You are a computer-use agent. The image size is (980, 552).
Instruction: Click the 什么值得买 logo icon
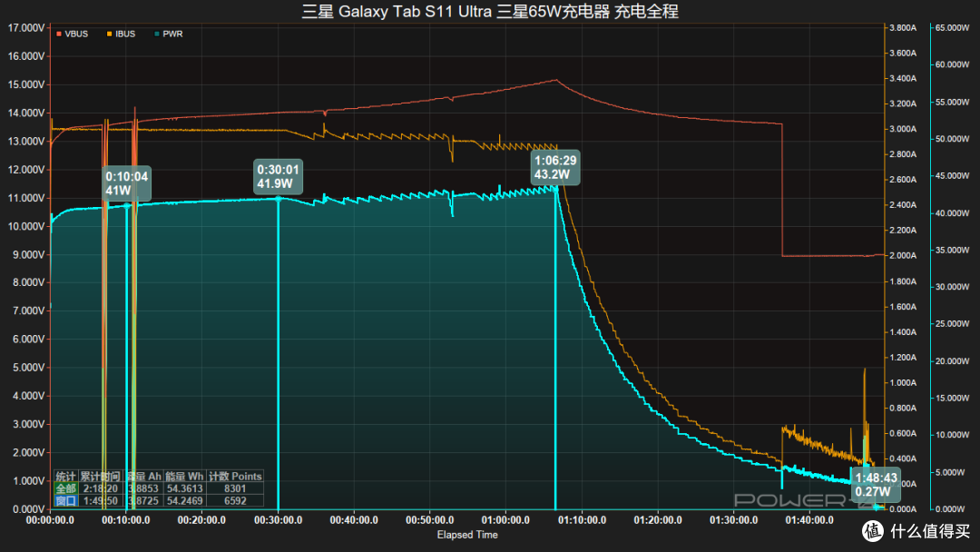873,531
